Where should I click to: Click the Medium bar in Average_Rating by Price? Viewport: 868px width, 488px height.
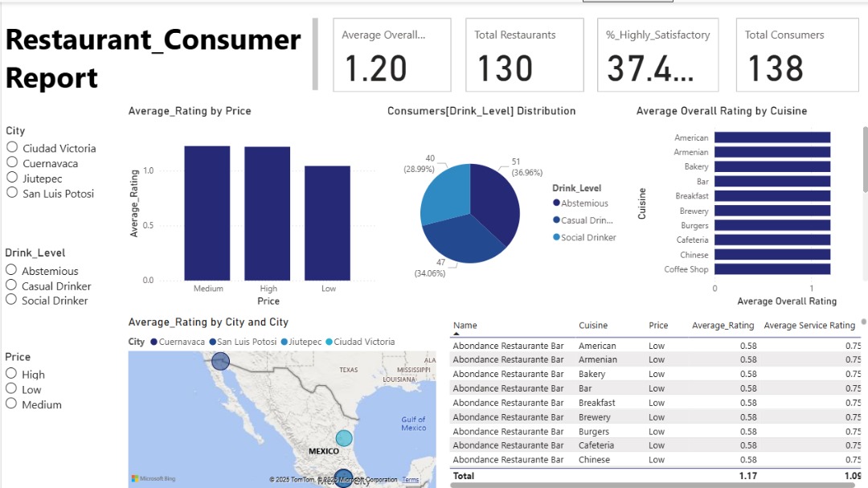tap(207, 213)
